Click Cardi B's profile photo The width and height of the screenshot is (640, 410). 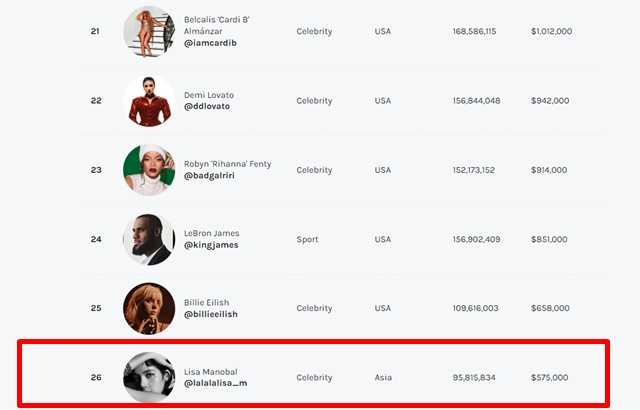[149, 32]
